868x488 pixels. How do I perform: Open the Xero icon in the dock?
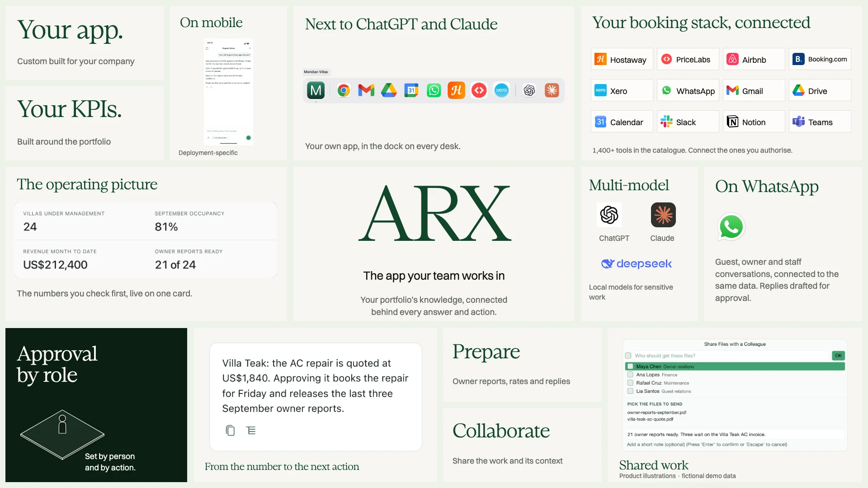click(x=502, y=90)
